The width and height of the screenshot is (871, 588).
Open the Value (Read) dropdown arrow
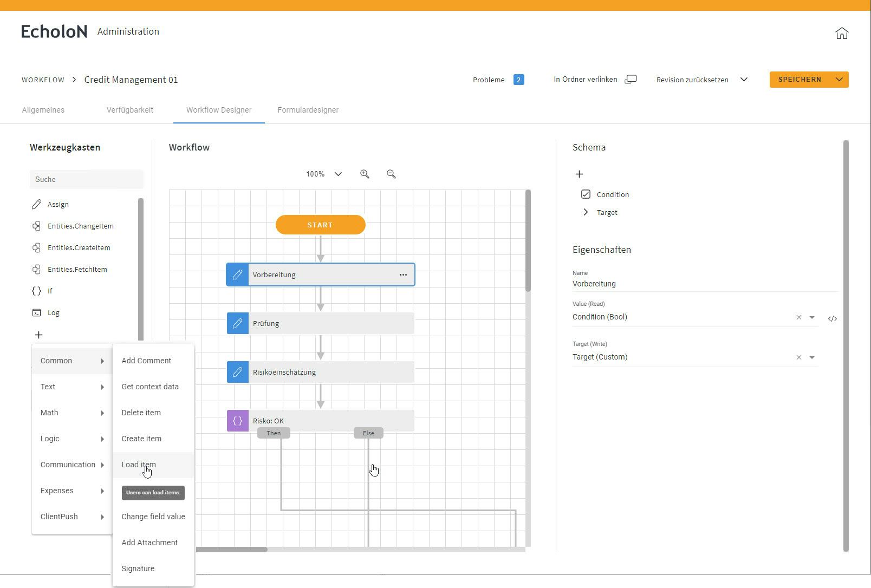pos(812,317)
